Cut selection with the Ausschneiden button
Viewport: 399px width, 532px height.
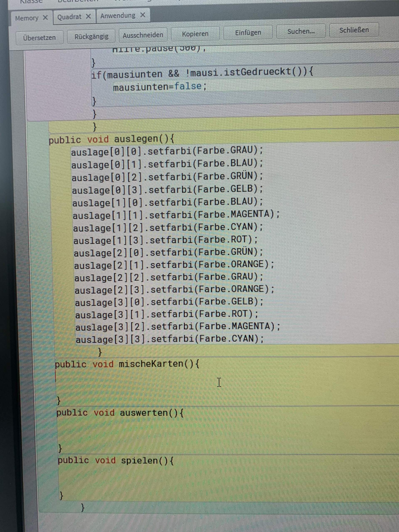point(143,35)
